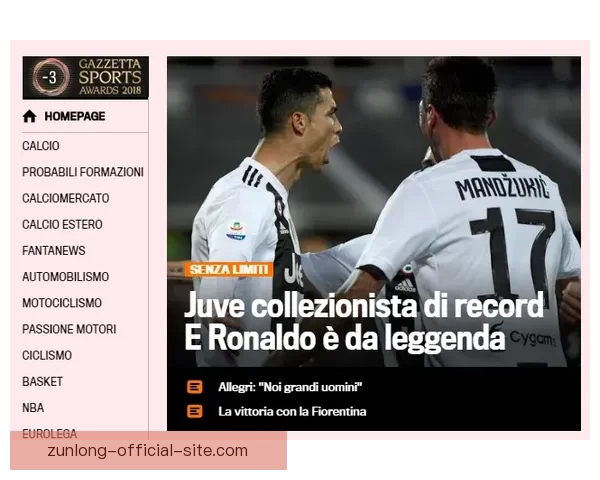Viewport: 600px width, 480px height.
Task: Open the BASKET section
Action: pos(42,382)
